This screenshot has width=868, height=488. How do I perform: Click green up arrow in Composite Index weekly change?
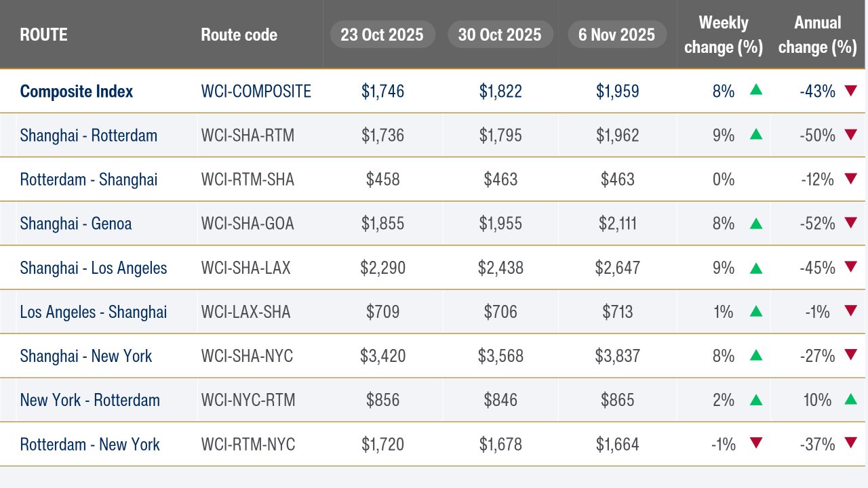click(756, 89)
